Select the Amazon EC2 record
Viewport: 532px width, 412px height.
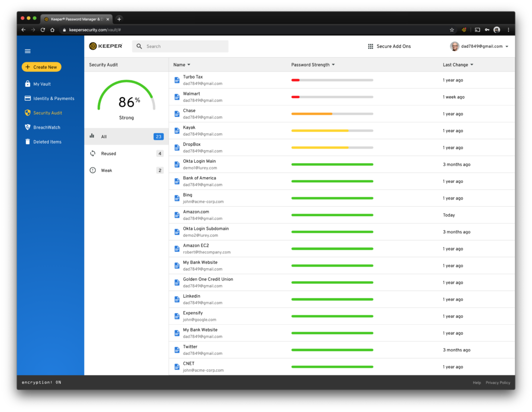tap(342, 249)
